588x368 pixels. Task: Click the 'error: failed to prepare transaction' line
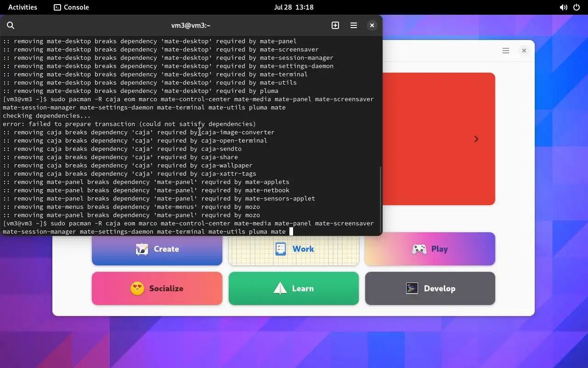[x=129, y=124]
